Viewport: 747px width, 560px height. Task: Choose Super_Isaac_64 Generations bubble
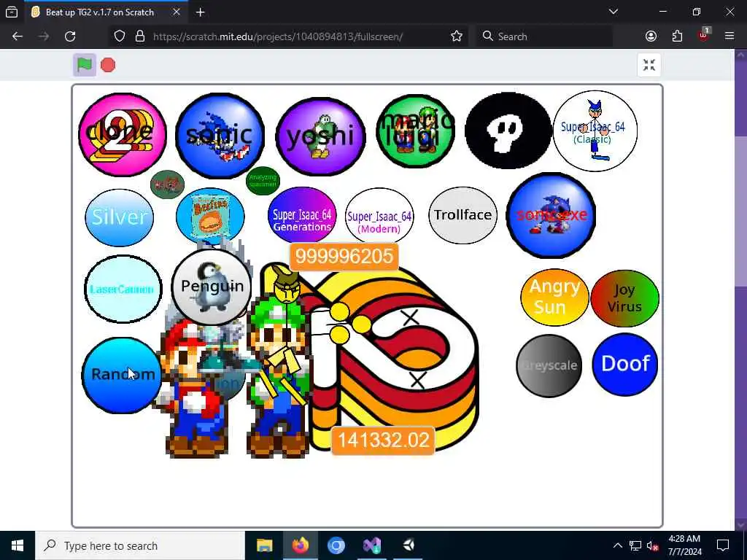[302, 215]
